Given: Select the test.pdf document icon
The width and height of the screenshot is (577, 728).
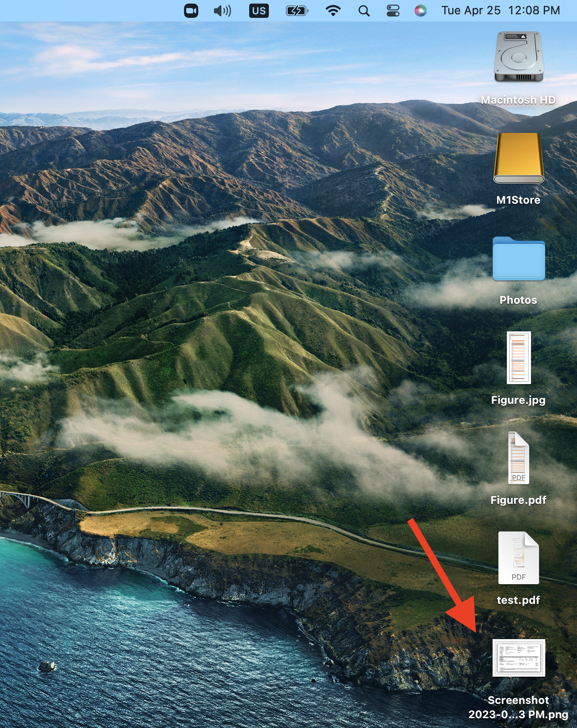Looking at the screenshot, I should coord(518,558).
